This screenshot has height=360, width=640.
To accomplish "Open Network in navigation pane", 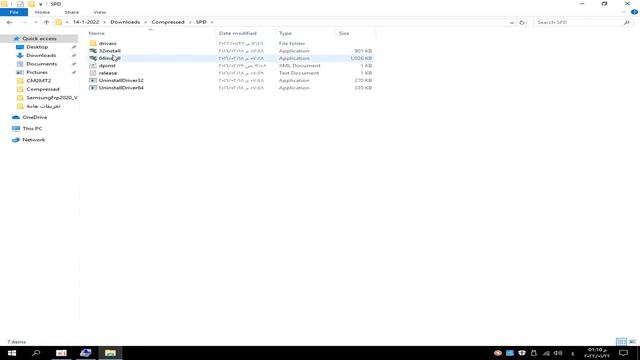I will coord(33,140).
